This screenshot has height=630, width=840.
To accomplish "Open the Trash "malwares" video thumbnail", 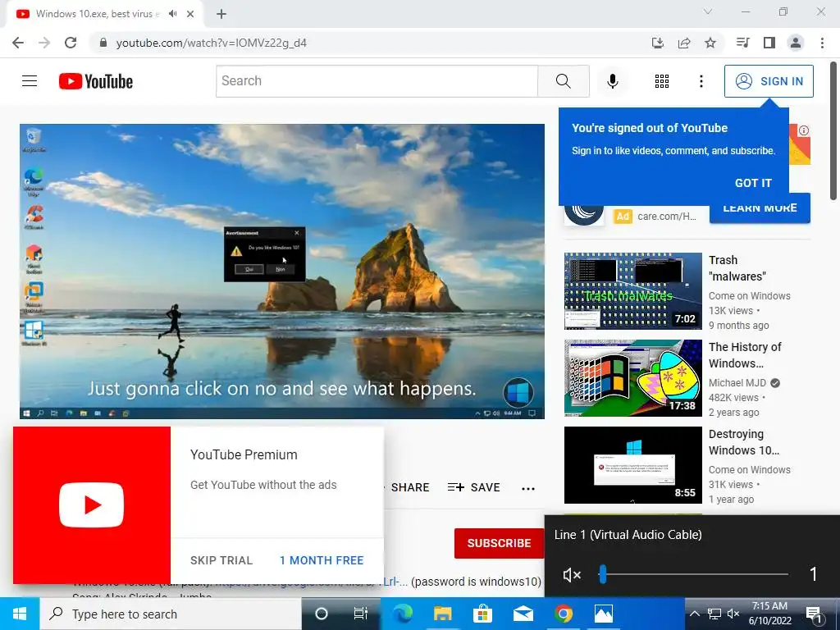I will [x=632, y=291].
